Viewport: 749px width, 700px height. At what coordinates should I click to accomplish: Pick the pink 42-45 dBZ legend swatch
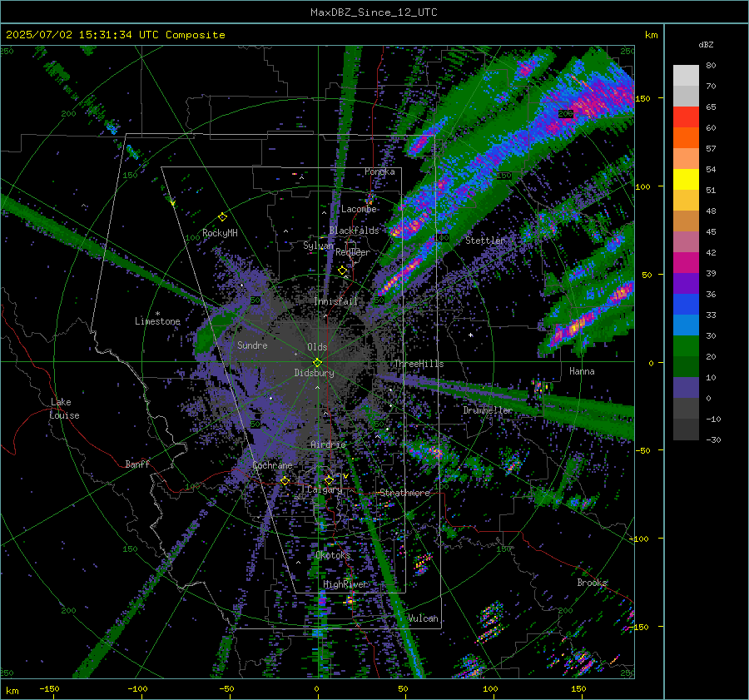686,242
